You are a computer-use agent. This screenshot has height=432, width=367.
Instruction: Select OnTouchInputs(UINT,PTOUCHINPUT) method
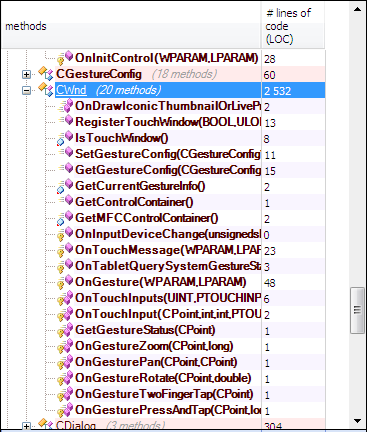[168, 298]
